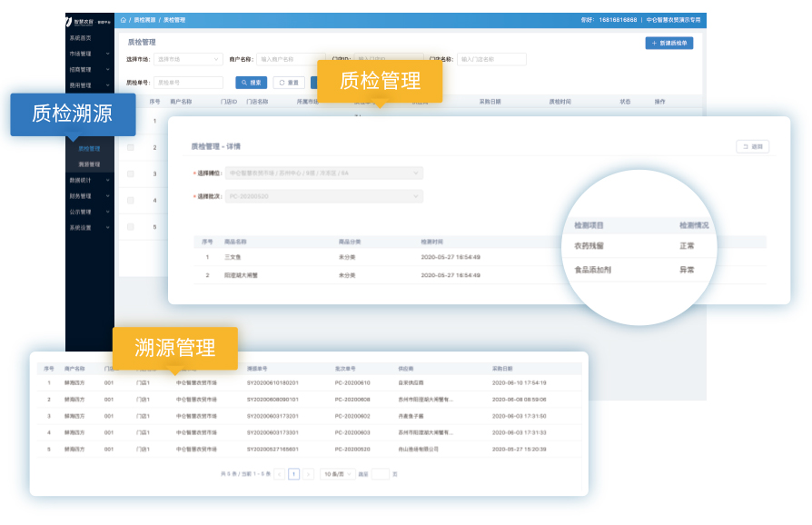Click the 返回 back button in details
Image resolution: width=812 pixels, height=525 pixels.
coord(753,146)
